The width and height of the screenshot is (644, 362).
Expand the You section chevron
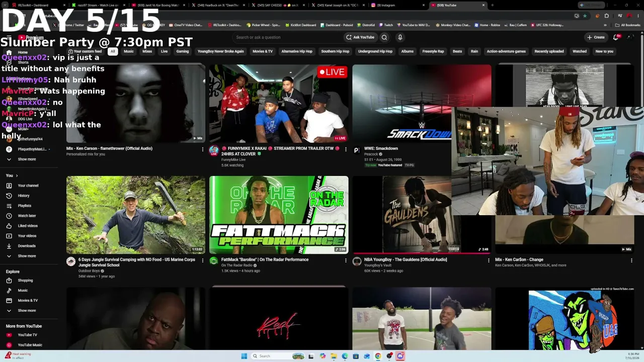pos(17,175)
